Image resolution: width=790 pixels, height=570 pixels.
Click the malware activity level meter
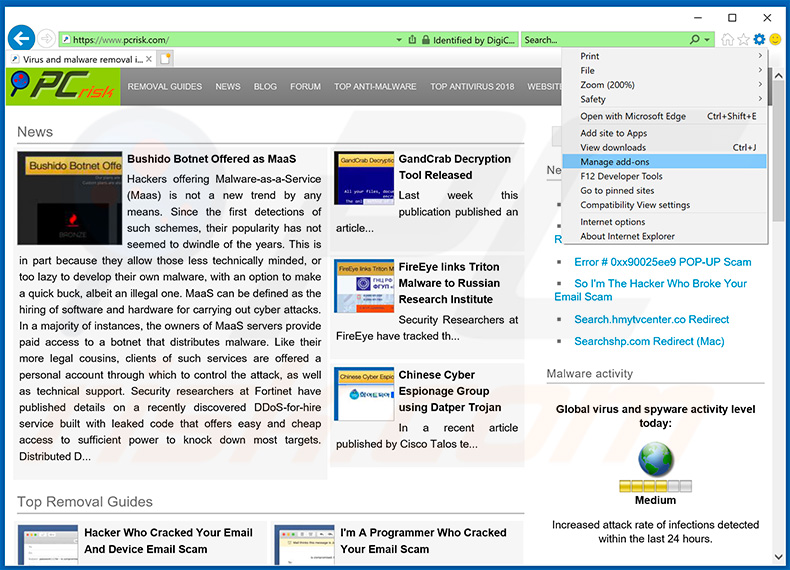[655, 486]
